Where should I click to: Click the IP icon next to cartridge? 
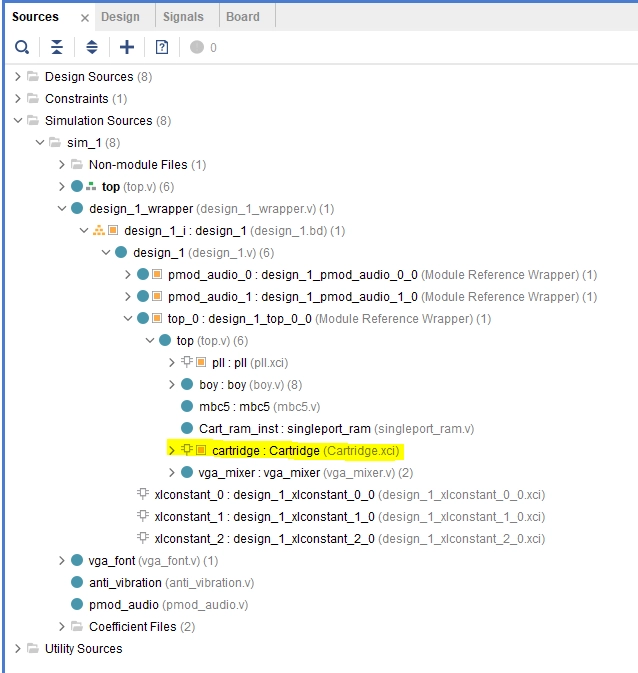[x=187, y=450]
